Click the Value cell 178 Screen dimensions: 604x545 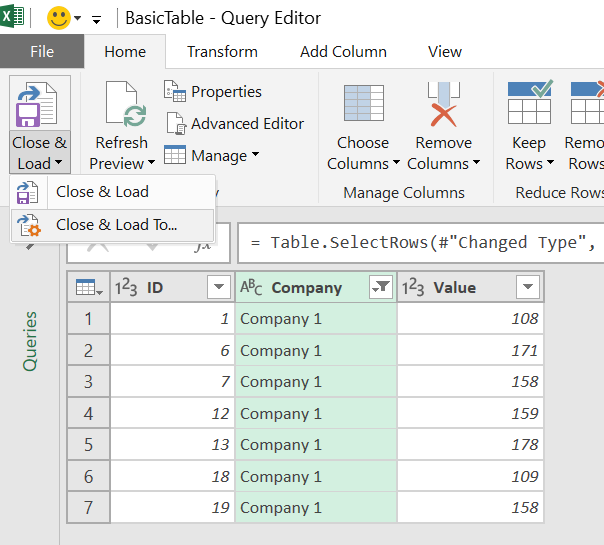pyautogui.click(x=470, y=445)
